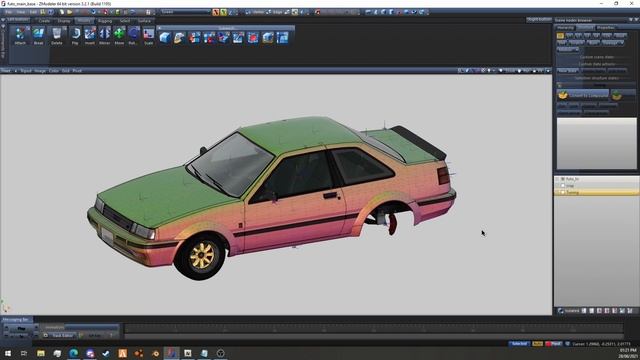Screen dimensions: 640x360
Task: Toggle the yellow Auto status bar indicator
Action: [x=538, y=344]
